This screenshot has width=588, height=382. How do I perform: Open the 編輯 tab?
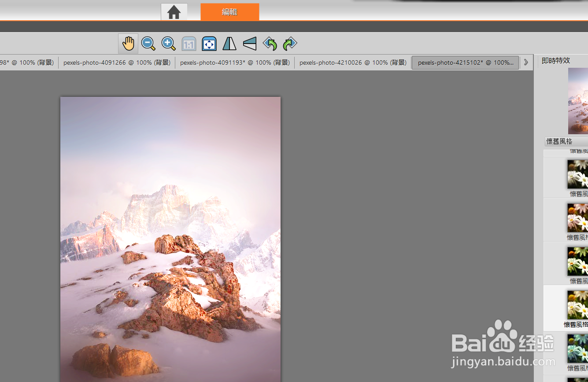[229, 12]
